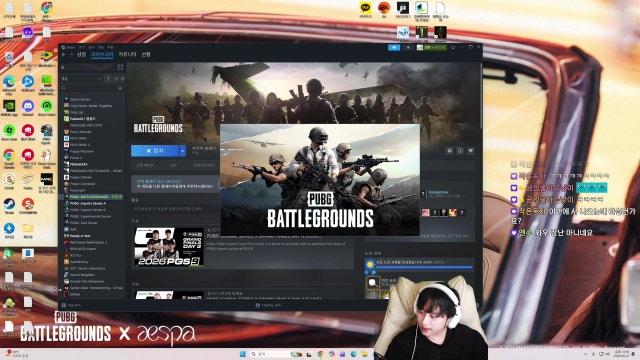
Task: Open Discord from desktop shortcuts
Action: (x=28, y=107)
